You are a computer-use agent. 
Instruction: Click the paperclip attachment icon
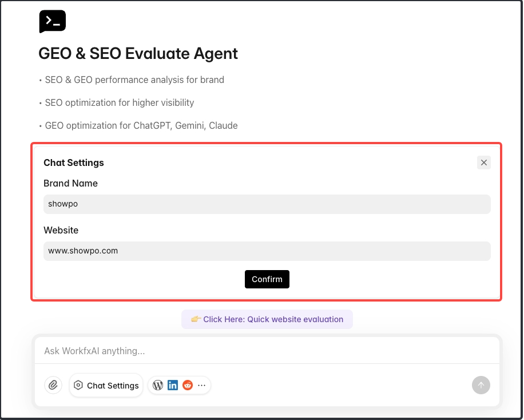click(53, 385)
